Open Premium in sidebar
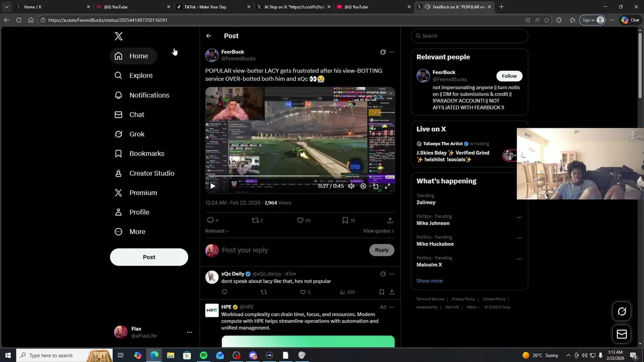This screenshot has width=644, height=362. [136, 193]
